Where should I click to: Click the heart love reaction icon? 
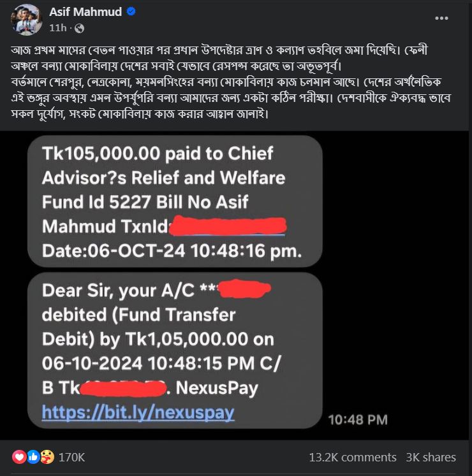[19, 457]
